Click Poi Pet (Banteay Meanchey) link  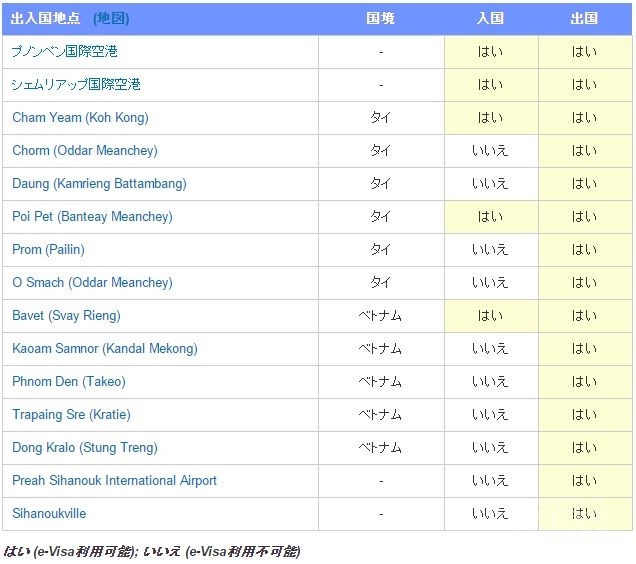[92, 217]
